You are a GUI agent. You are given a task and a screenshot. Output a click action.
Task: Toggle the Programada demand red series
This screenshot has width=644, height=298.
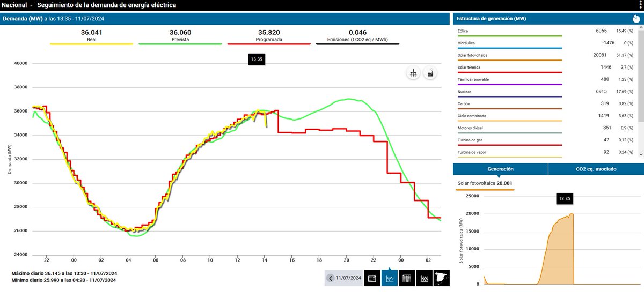point(270,36)
